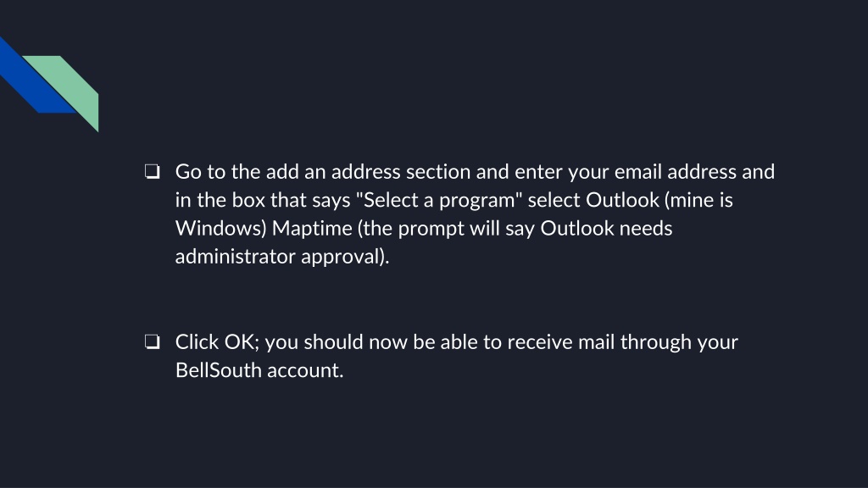Click the phrase "administrator approval)."
This screenshot has width=868, height=488.
(282, 257)
